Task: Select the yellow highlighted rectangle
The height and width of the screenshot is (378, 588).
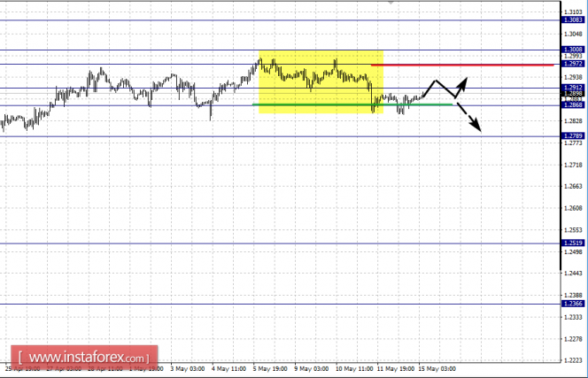Action: coord(321,82)
